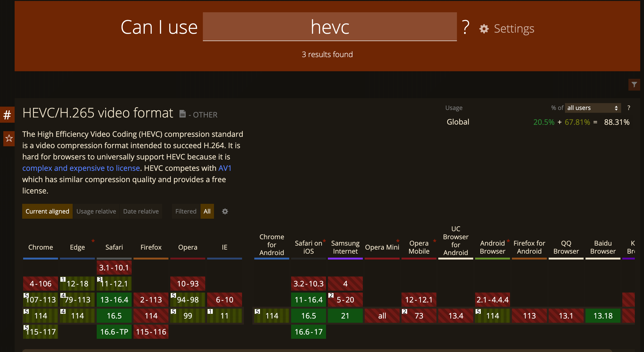The height and width of the screenshot is (352, 644).
Task: Click the question mark after search box
Action: click(x=465, y=27)
